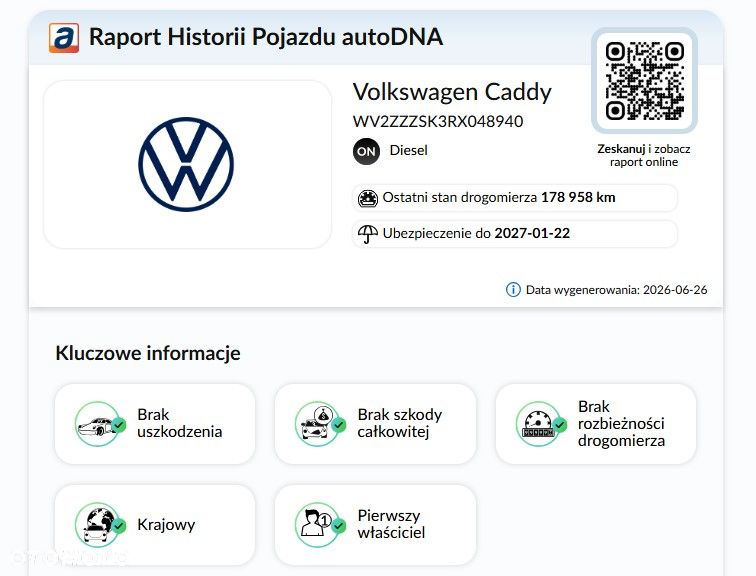The height and width of the screenshot is (576, 756).
Task: Click the odometer discrepancy gauge icon
Action: tap(541, 424)
